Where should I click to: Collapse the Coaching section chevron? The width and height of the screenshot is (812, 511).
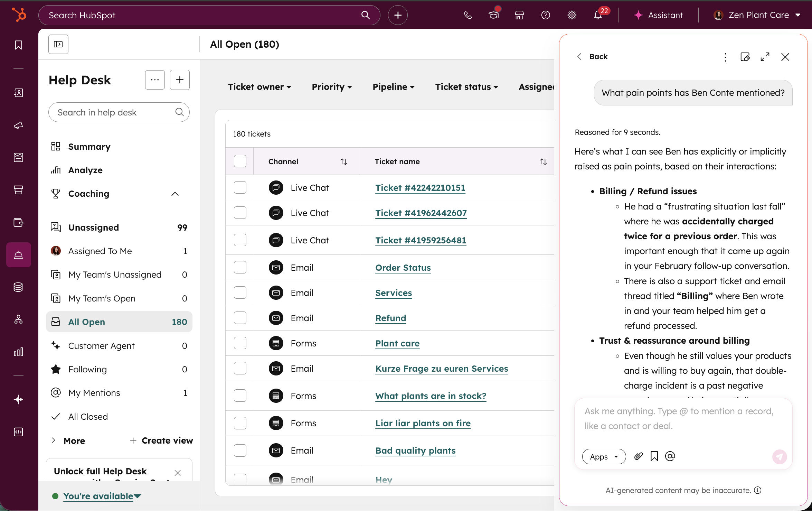(x=175, y=194)
